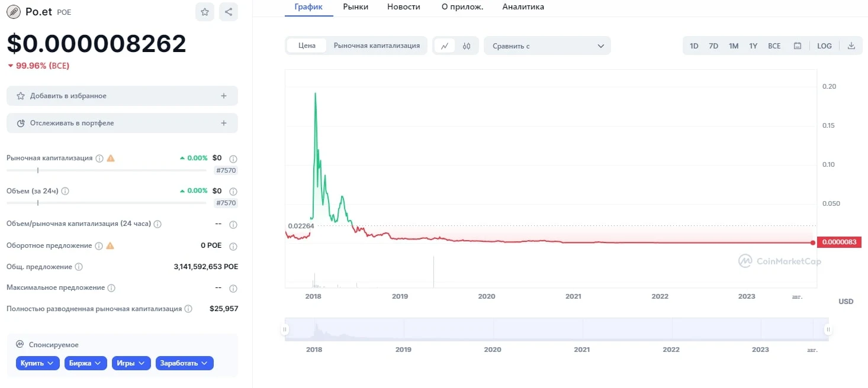
Task: Open the Сравнить с dropdown
Action: point(547,46)
